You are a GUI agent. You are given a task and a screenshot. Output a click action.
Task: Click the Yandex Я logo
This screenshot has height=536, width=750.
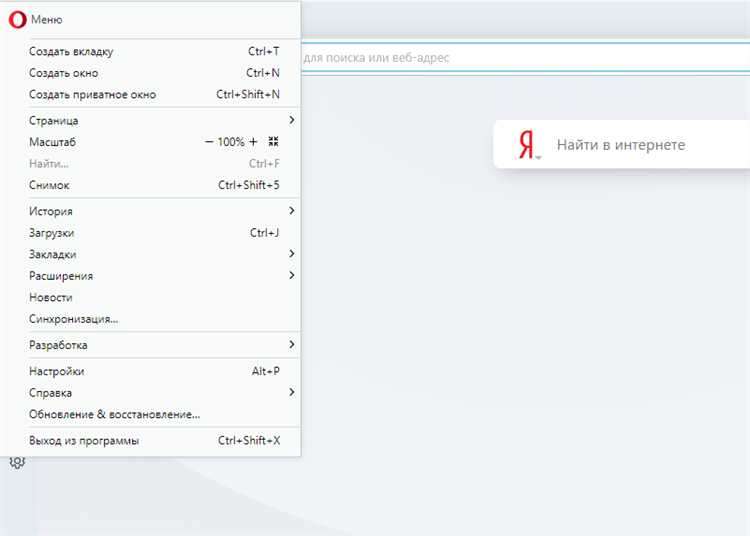526,145
